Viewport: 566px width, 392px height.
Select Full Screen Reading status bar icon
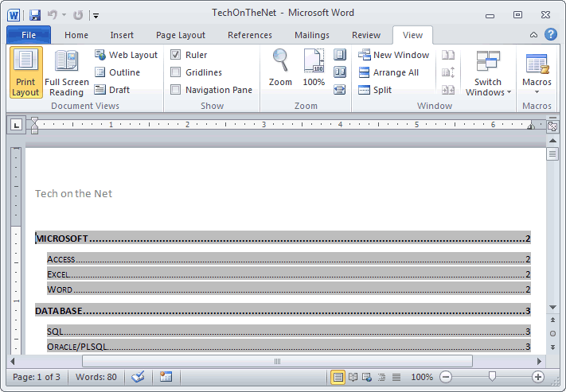(353, 377)
